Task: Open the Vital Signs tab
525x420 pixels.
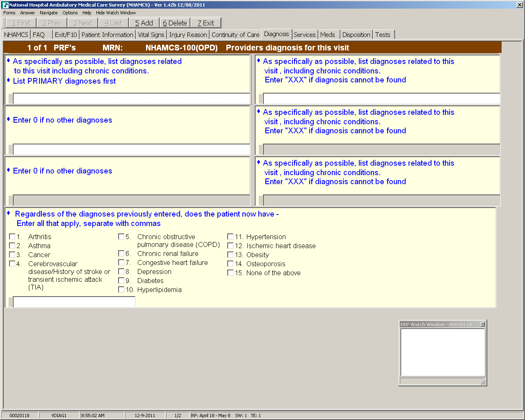Action: [151, 35]
